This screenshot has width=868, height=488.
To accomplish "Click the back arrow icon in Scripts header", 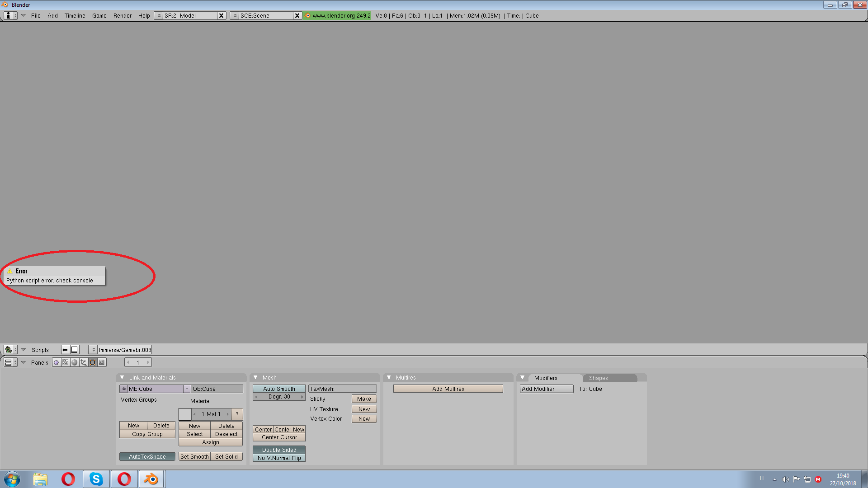I will 65,350.
